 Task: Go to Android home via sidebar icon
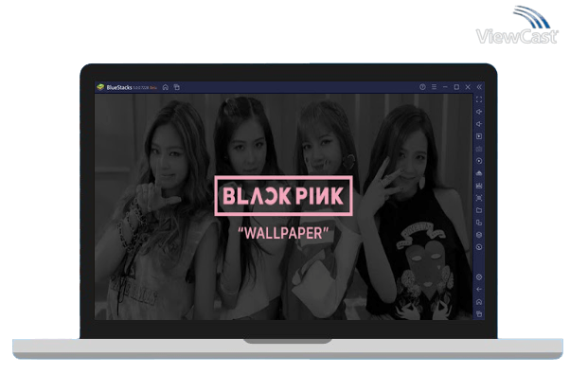tap(479, 302)
